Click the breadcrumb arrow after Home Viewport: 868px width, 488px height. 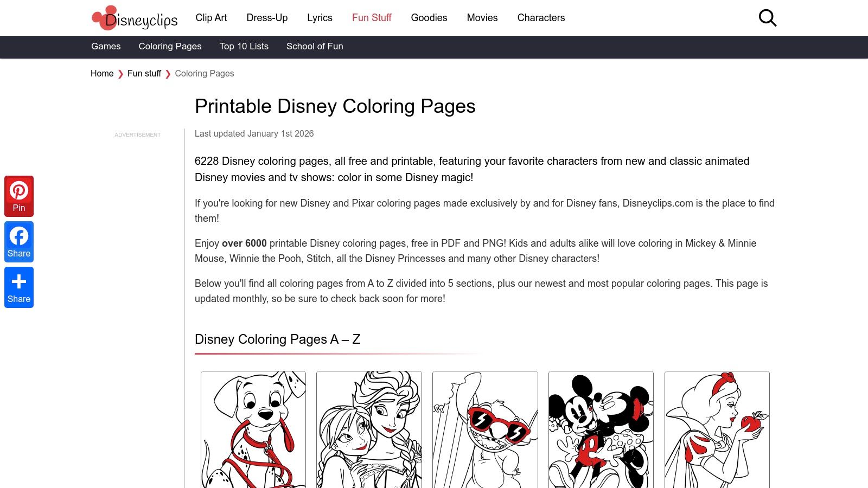click(x=120, y=73)
